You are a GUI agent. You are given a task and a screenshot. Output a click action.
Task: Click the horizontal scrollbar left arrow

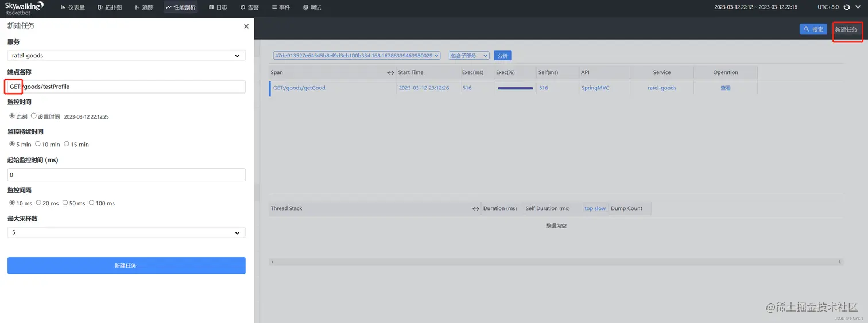(x=272, y=262)
